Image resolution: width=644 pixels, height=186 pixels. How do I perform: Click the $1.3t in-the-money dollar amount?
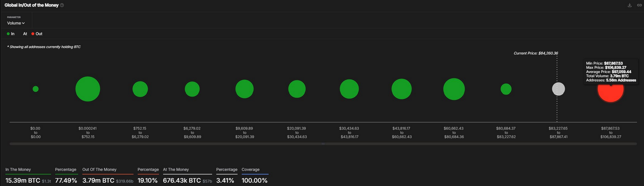[x=46, y=181]
